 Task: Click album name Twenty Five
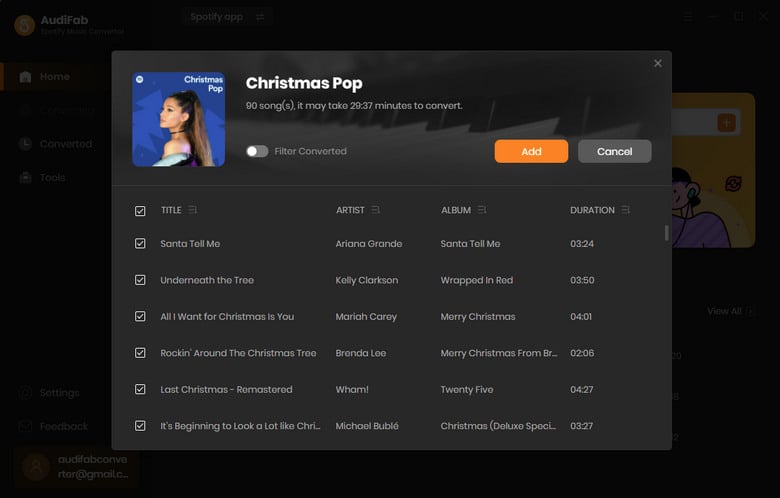click(x=467, y=390)
